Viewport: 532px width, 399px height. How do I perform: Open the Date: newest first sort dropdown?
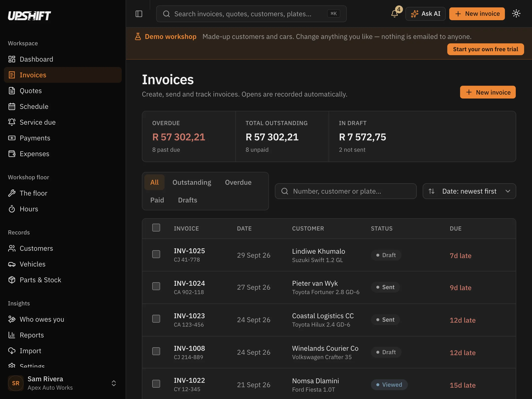[x=469, y=191]
